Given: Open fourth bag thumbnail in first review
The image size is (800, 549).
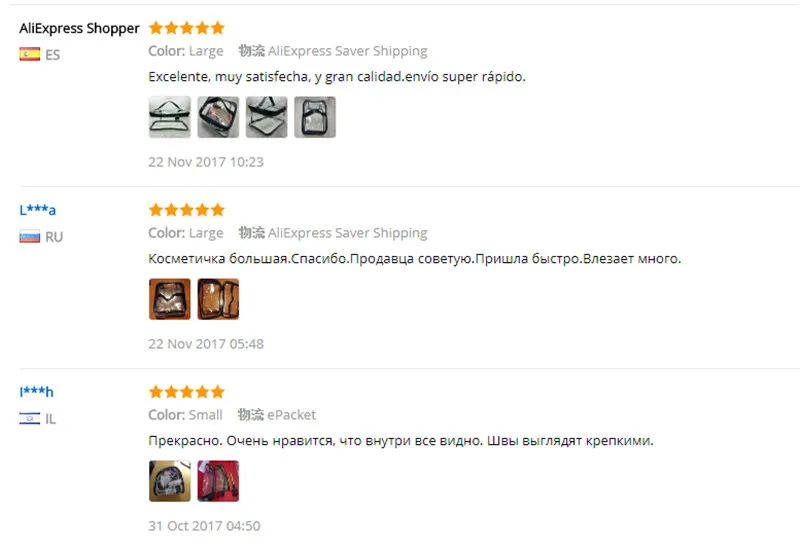Looking at the screenshot, I should (315, 117).
